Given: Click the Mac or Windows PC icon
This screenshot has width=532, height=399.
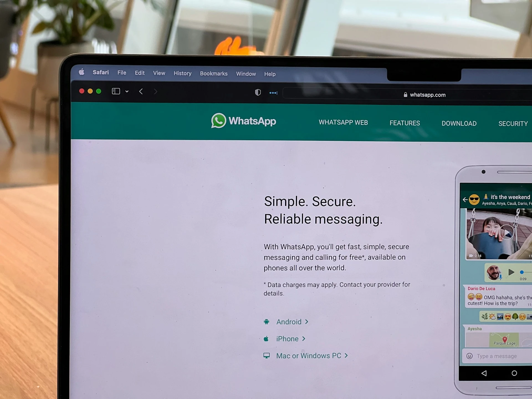Looking at the screenshot, I should (267, 356).
